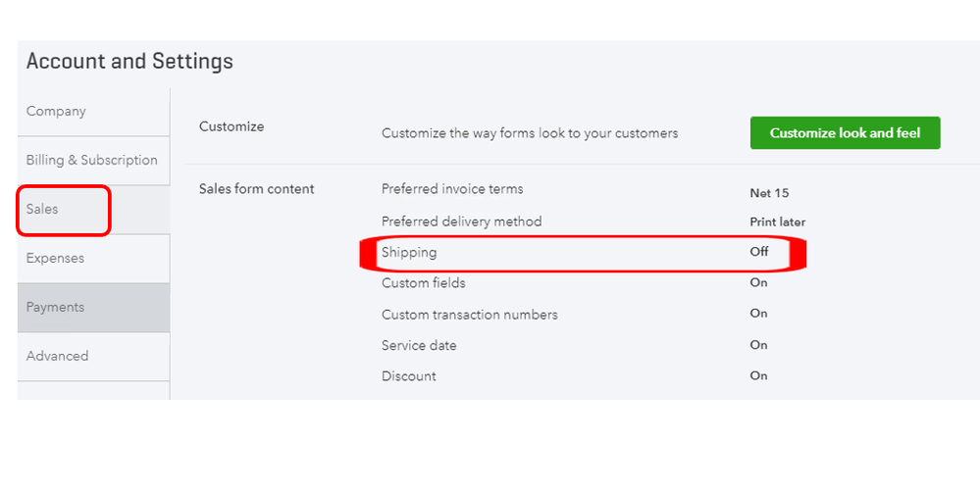Click the Custom transaction numbers label

469,315
